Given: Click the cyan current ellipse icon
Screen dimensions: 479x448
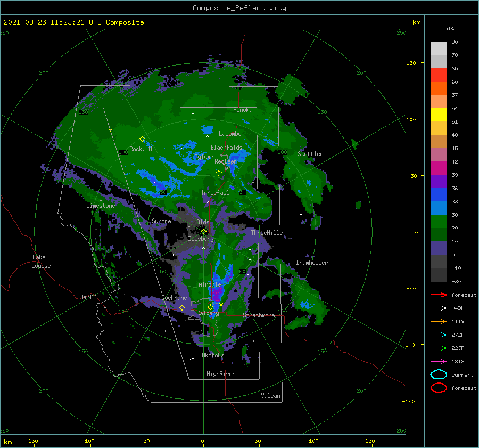Looking at the screenshot, I should pos(439,374).
